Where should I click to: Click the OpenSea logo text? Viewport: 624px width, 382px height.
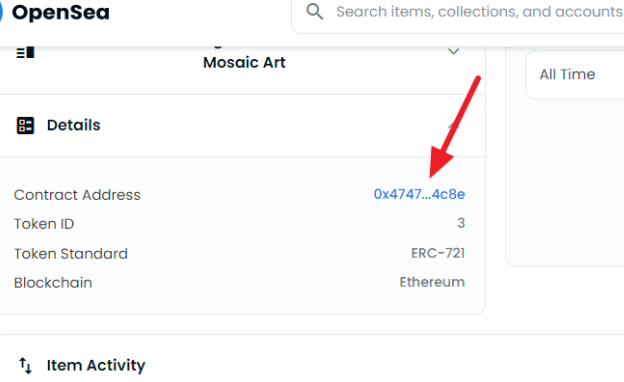[60, 12]
